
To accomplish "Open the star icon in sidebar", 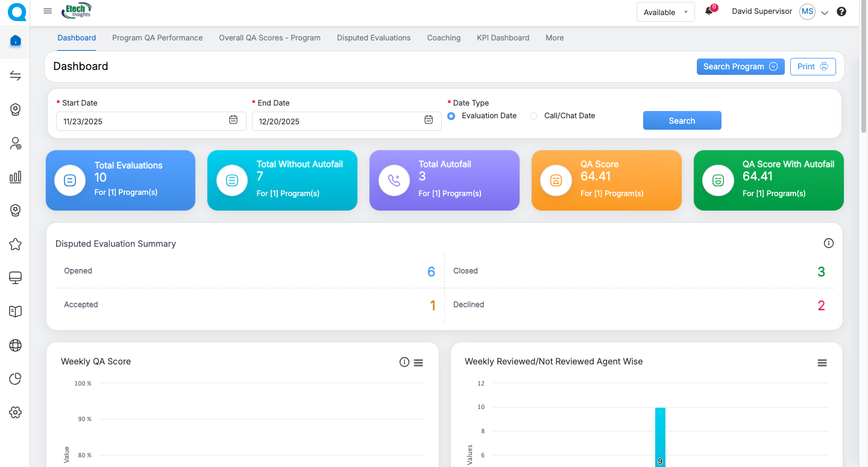I will tap(16, 244).
